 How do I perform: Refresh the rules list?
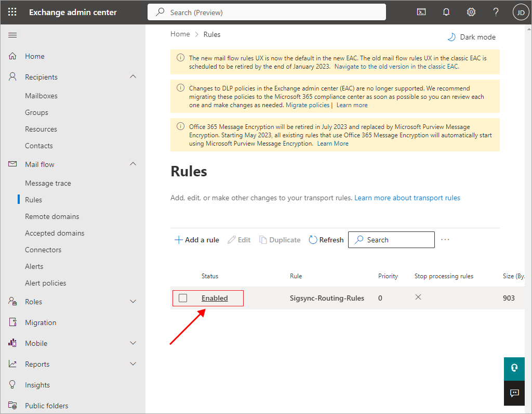(326, 240)
